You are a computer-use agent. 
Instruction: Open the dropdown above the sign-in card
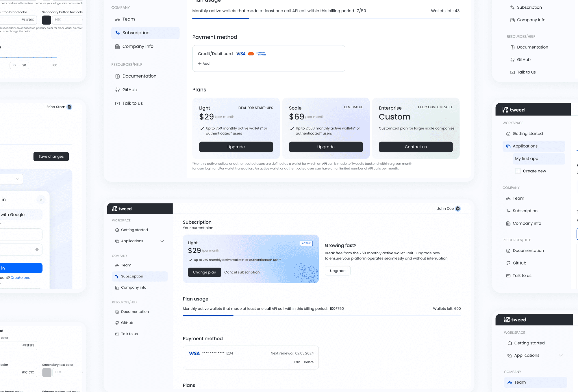click(17, 179)
